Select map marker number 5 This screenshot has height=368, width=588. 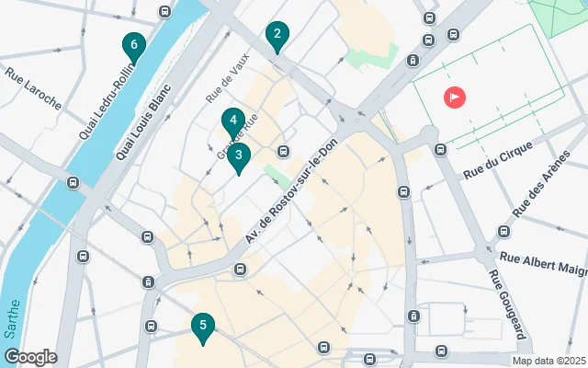point(203,329)
